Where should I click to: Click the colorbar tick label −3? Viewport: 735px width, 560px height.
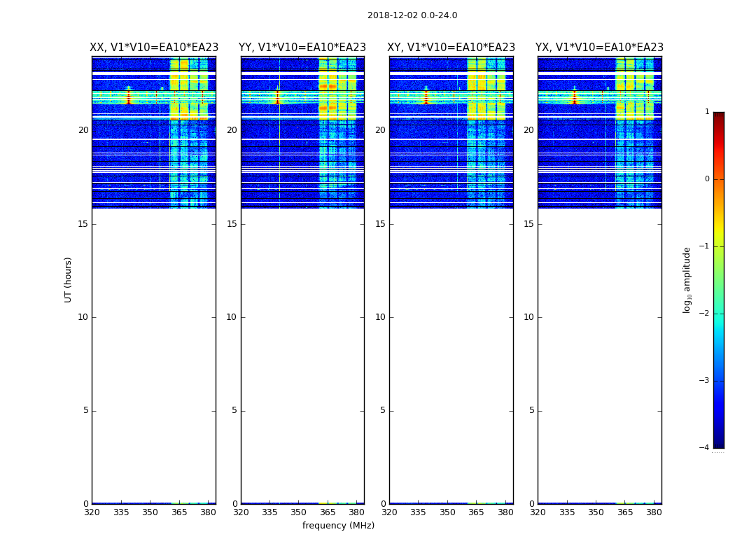click(x=704, y=381)
